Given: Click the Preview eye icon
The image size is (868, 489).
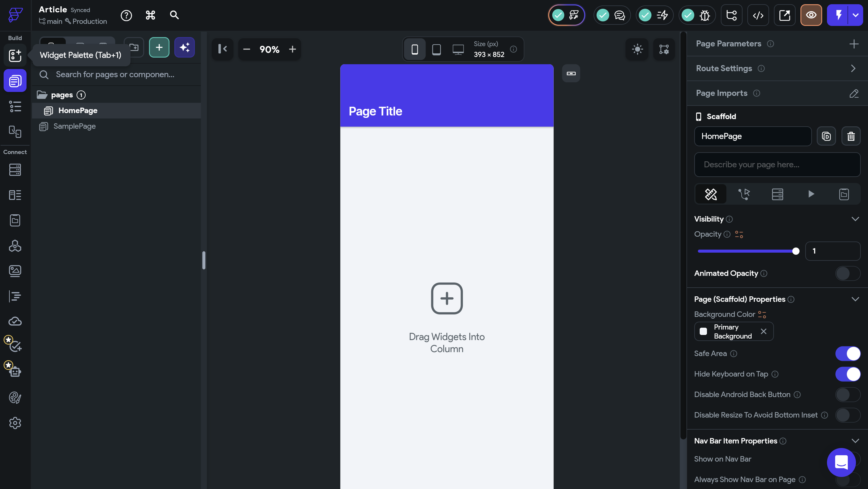Looking at the screenshot, I should (x=811, y=15).
